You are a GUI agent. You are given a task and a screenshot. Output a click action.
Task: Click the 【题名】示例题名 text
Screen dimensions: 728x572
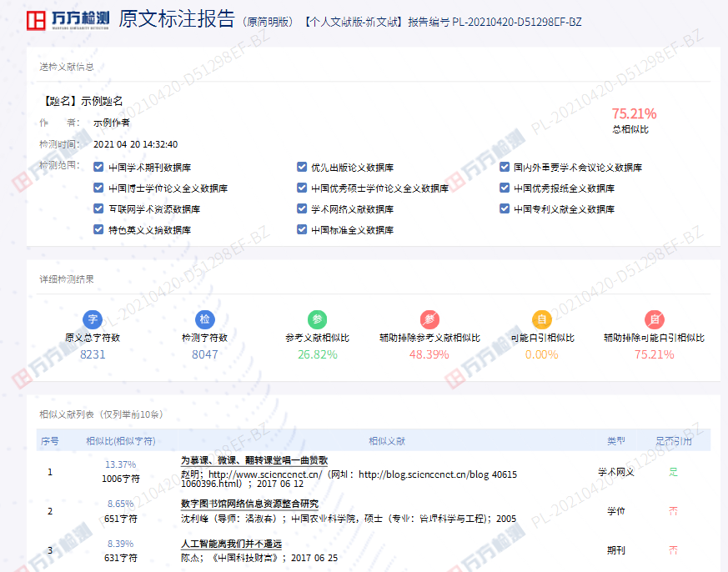click(82, 101)
